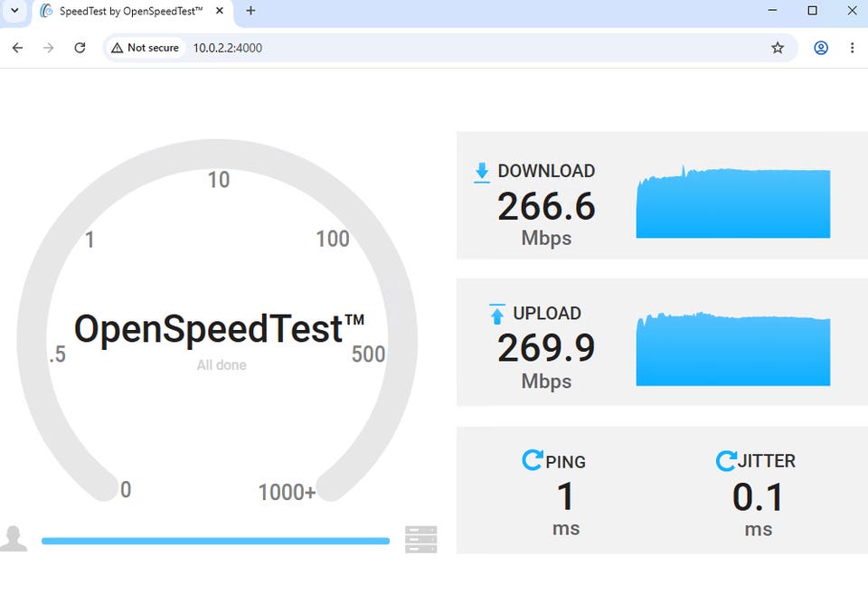The image size is (868, 613).
Task: Click the 266.6 download value
Action: point(546,206)
